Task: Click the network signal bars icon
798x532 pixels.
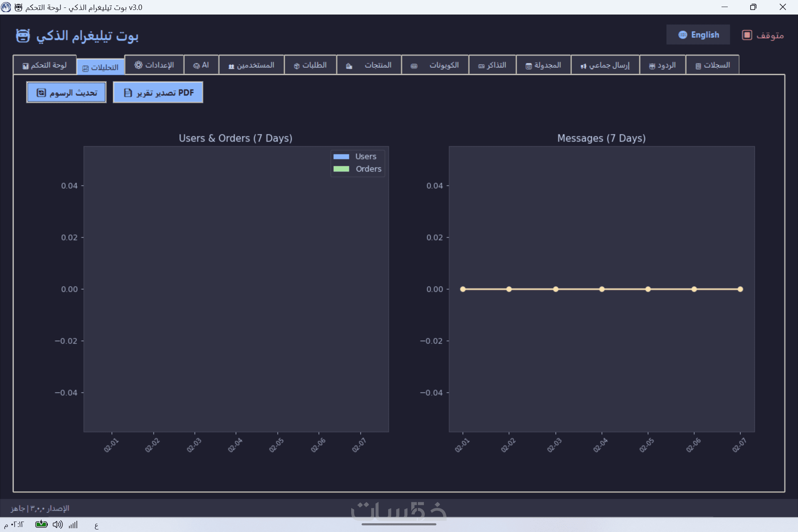Action: coord(73,525)
